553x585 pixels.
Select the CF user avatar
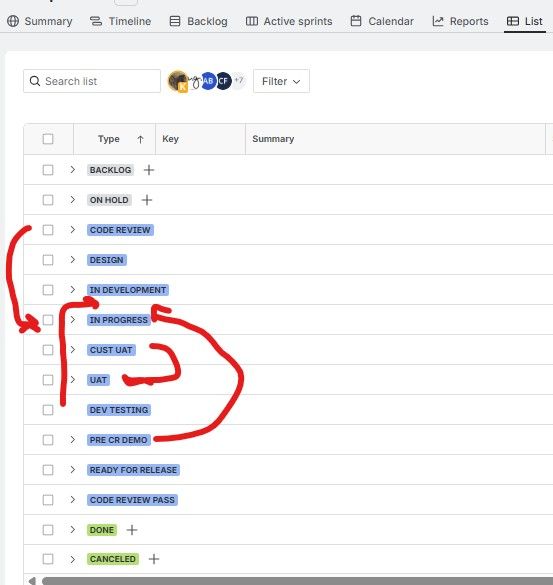coord(223,81)
